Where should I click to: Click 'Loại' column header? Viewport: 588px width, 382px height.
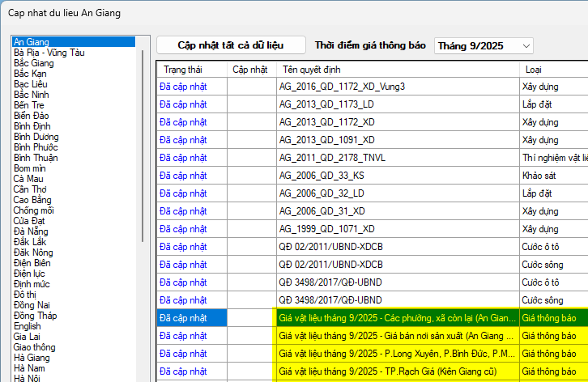pyautogui.click(x=554, y=70)
